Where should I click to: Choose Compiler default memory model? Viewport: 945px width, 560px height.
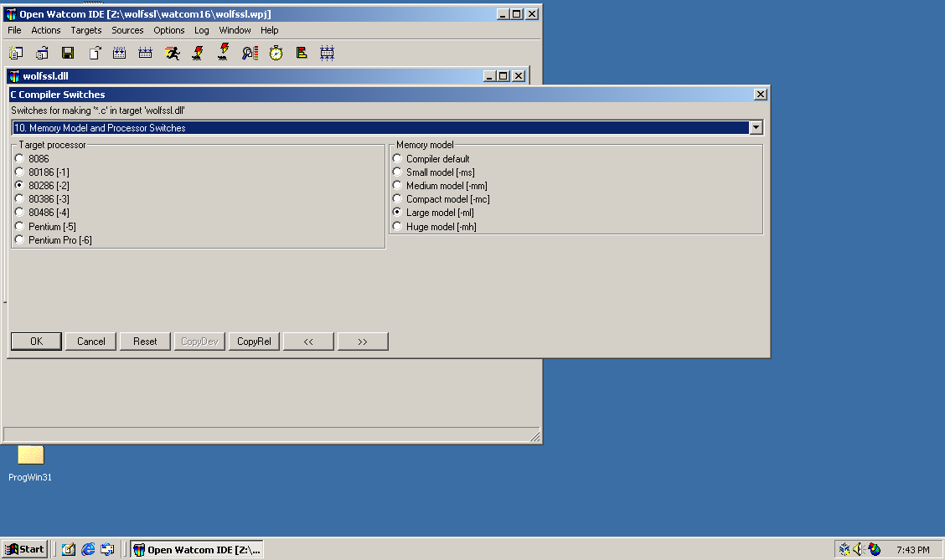(431, 158)
